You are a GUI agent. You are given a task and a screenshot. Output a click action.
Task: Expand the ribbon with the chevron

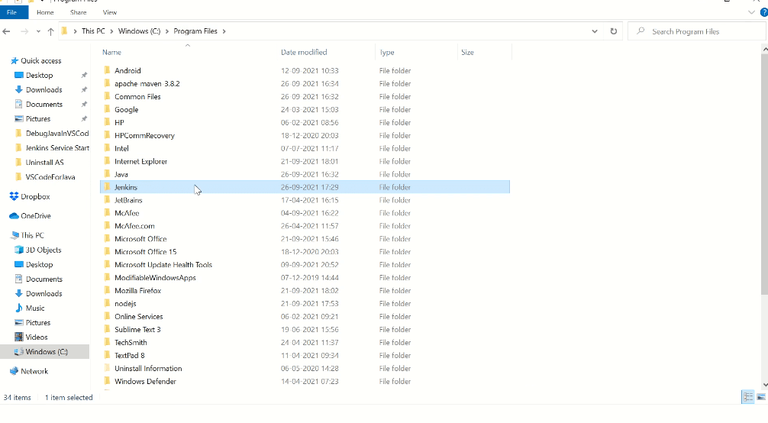point(751,12)
